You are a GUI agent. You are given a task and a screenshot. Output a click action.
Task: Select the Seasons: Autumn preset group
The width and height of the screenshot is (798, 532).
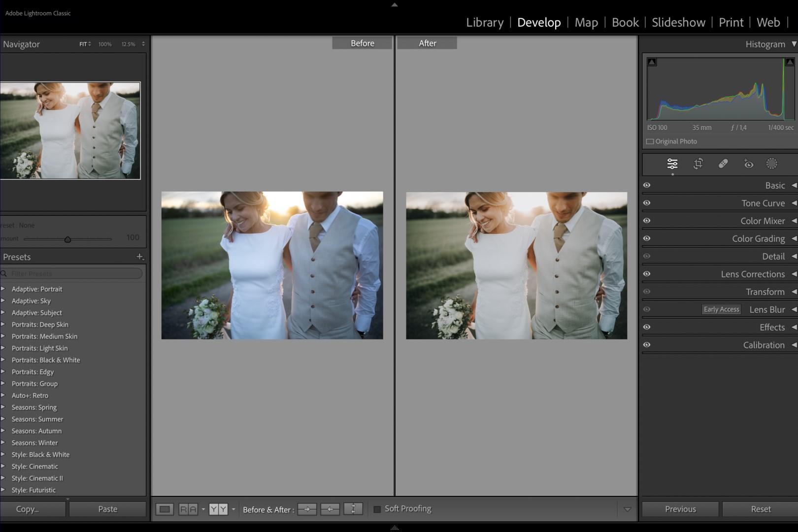[36, 431]
